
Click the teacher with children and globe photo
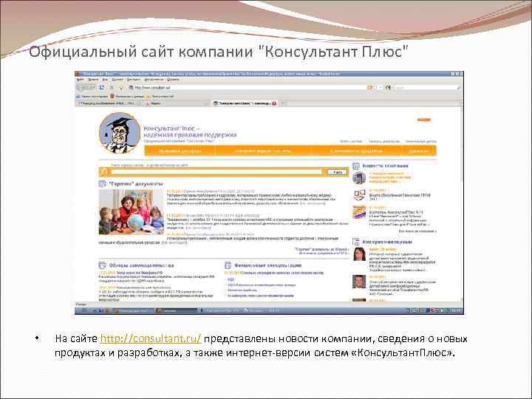pyautogui.click(x=132, y=212)
